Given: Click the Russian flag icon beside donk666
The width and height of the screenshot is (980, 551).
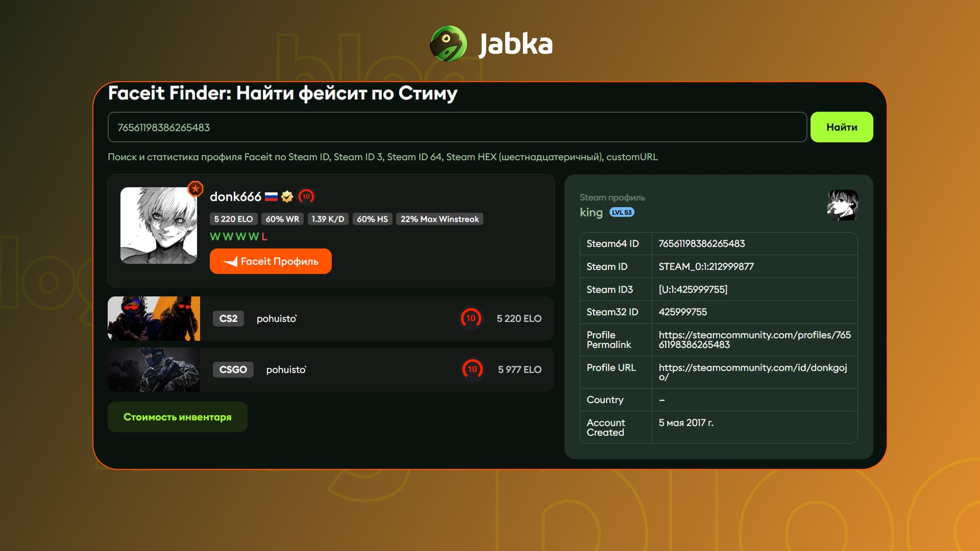Looking at the screenshot, I should 271,197.
